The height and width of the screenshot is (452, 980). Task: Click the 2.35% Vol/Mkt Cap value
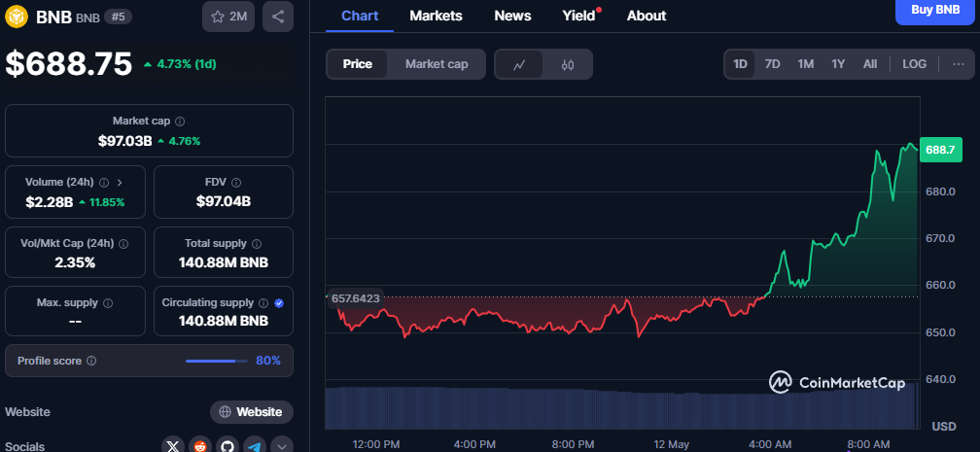pos(75,262)
